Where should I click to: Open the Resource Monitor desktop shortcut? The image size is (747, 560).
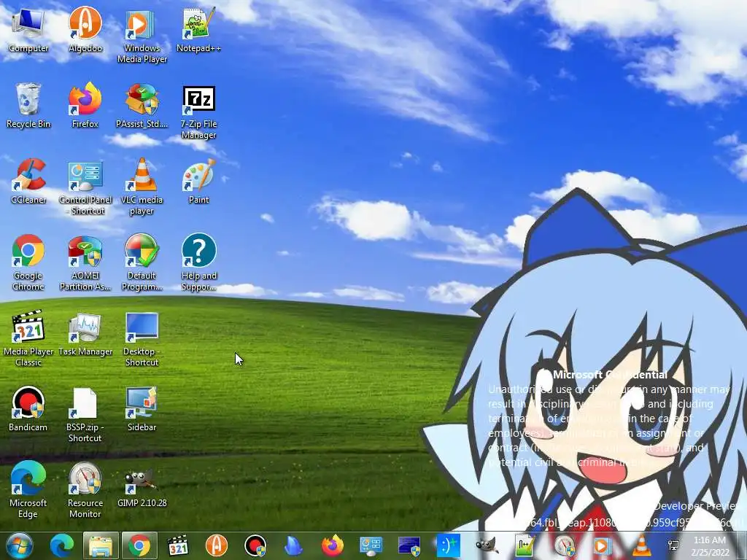coord(85,489)
